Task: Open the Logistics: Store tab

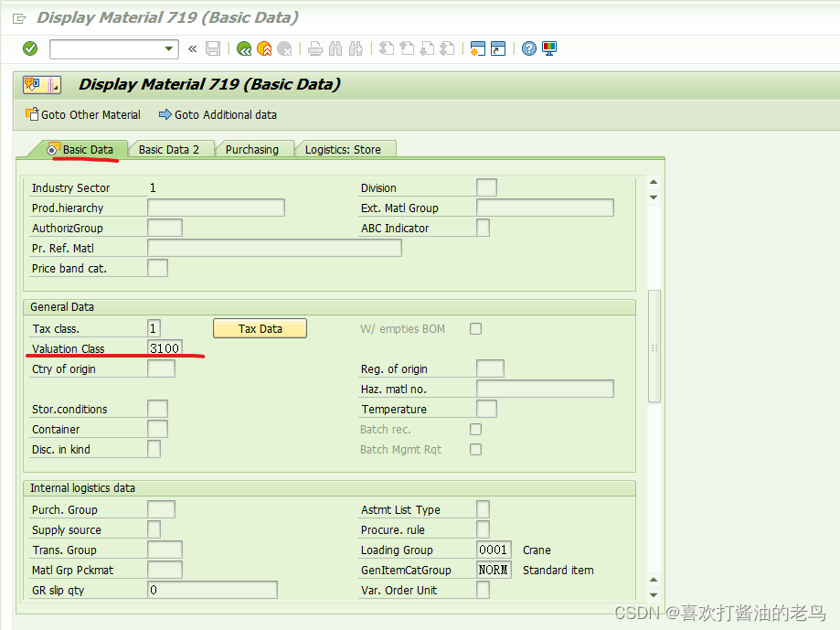Action: 343,149
